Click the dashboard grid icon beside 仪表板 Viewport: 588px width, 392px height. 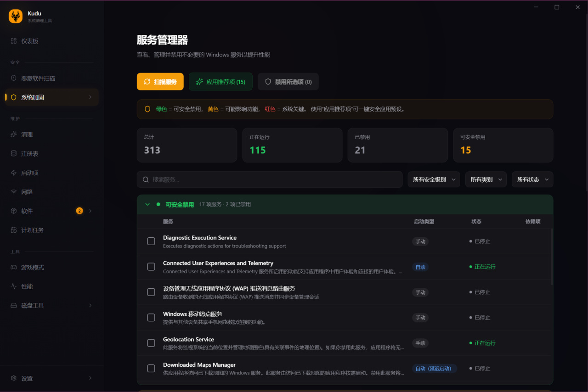click(14, 41)
